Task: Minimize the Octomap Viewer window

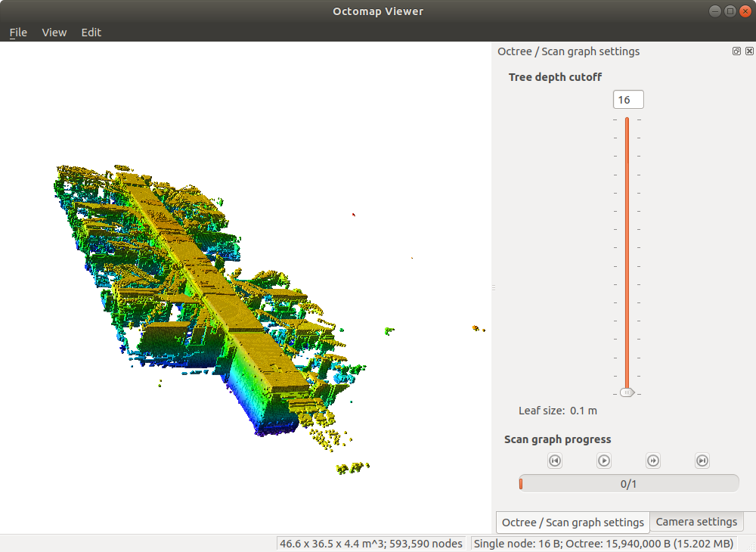Action: [x=715, y=11]
